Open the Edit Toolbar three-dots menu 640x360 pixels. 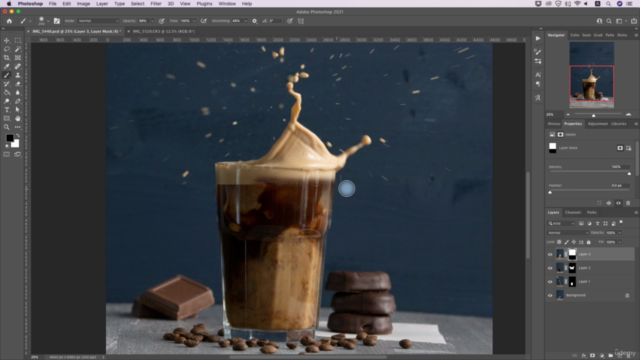(x=18, y=127)
